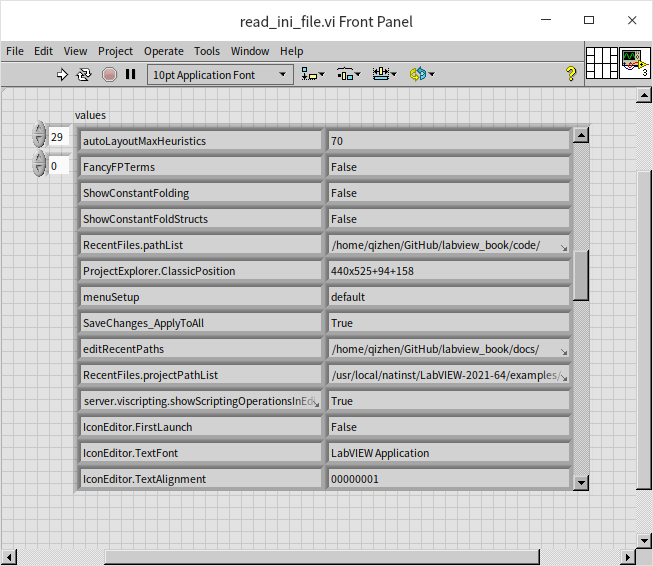The width and height of the screenshot is (653, 566).
Task: Click the VI icon in top-right corner
Action: point(634,63)
